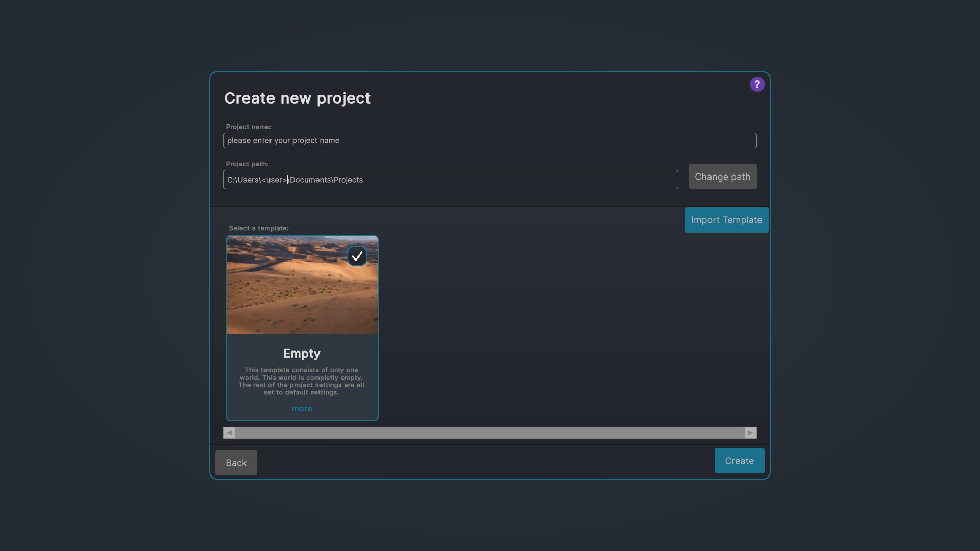980x551 pixels.
Task: Click the project name input field
Action: click(489, 140)
